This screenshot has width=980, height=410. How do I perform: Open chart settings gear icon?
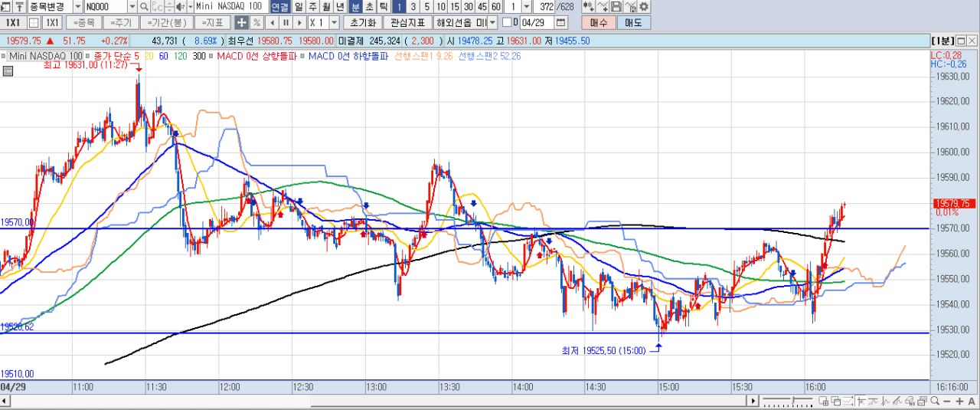point(644,7)
